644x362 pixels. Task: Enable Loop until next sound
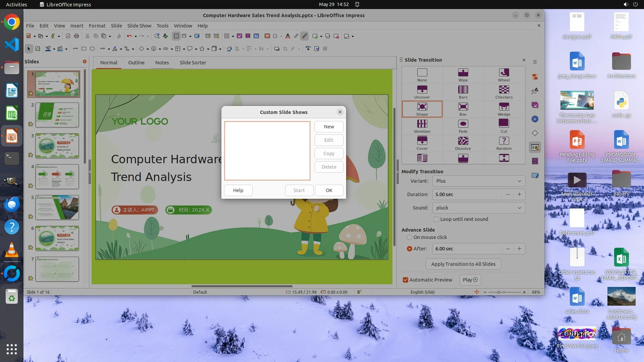point(436,219)
